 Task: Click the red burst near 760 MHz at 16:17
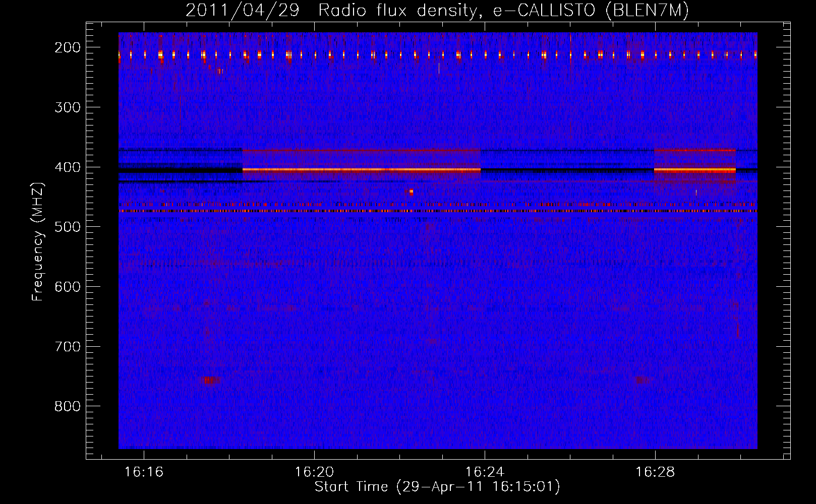(210, 381)
